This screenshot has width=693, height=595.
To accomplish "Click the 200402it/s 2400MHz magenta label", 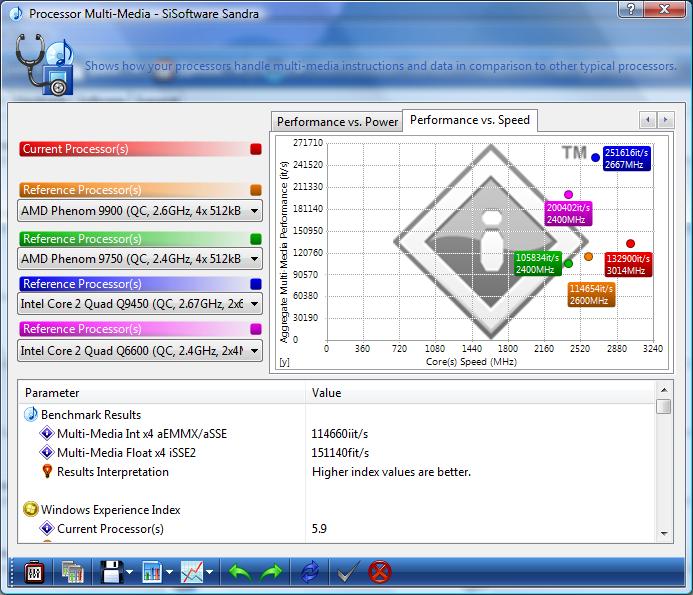I will (x=568, y=214).
